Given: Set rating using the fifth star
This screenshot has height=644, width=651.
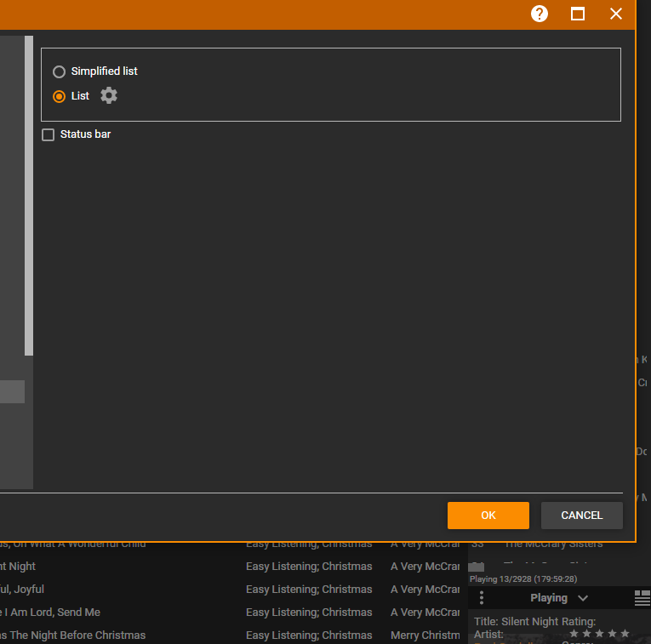Looking at the screenshot, I should (x=625, y=634).
